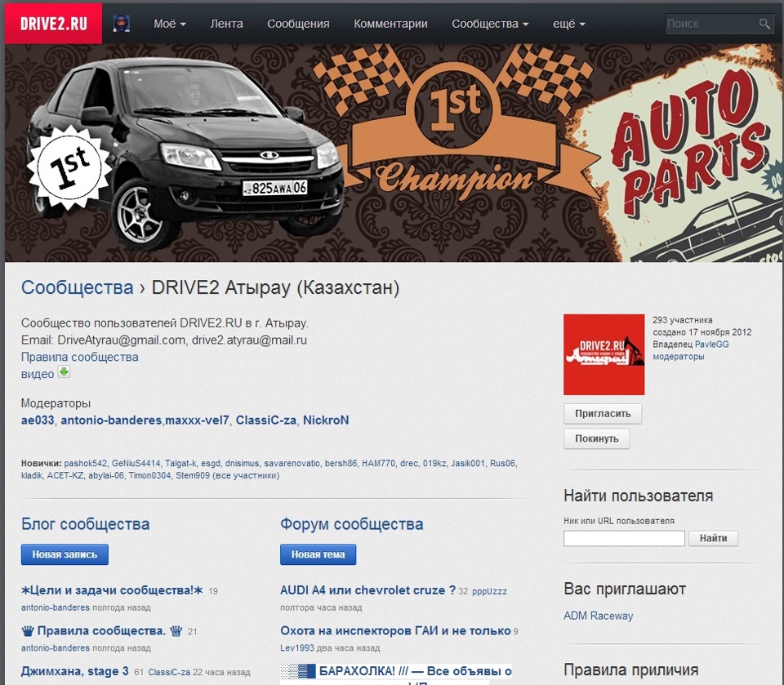Open newcomer HAM770 profile
The height and width of the screenshot is (685, 784).
(x=378, y=463)
